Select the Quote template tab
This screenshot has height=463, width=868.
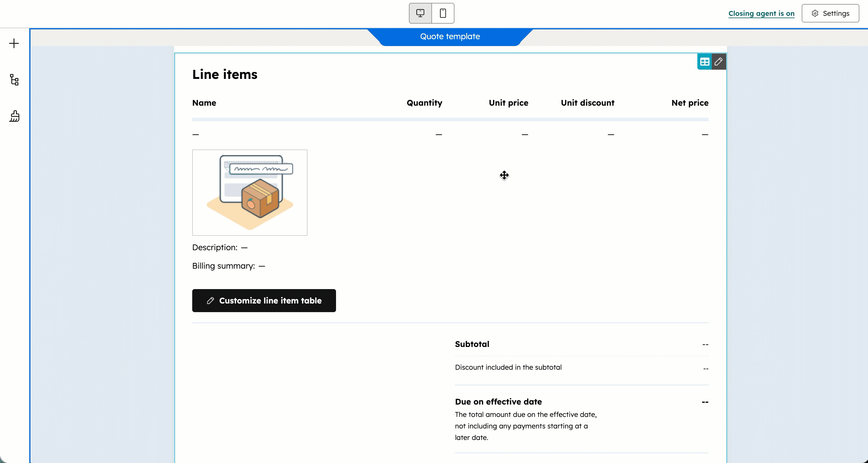450,36
